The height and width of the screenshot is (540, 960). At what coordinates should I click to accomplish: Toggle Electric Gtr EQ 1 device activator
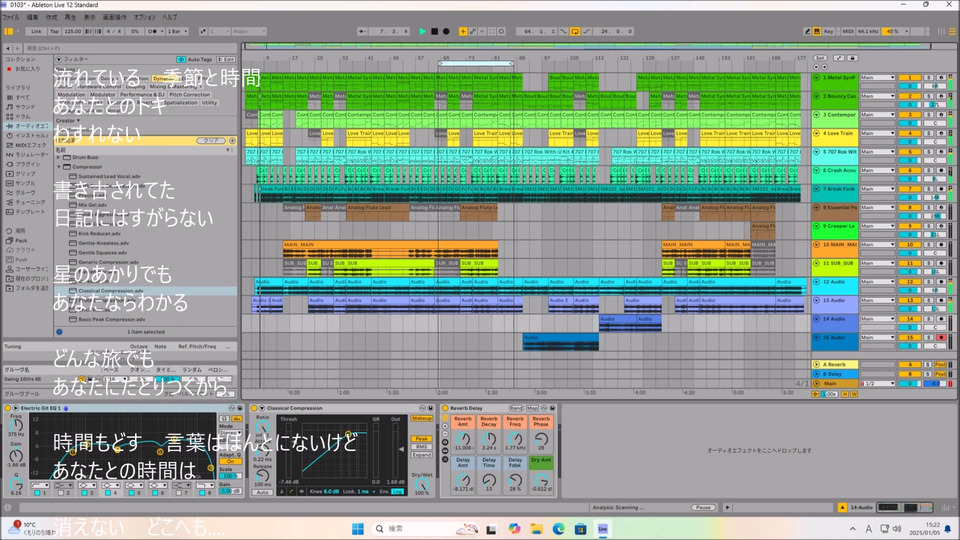pos(7,408)
